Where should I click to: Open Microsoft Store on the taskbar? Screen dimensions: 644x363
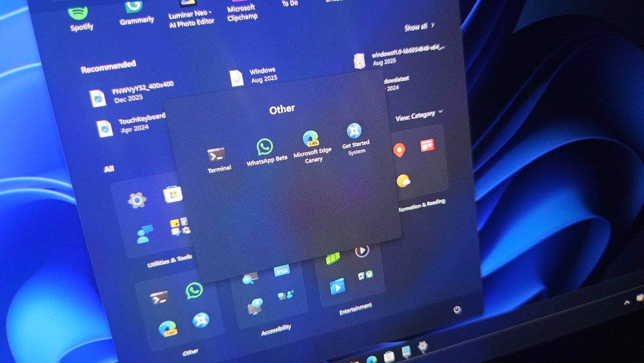point(389,356)
